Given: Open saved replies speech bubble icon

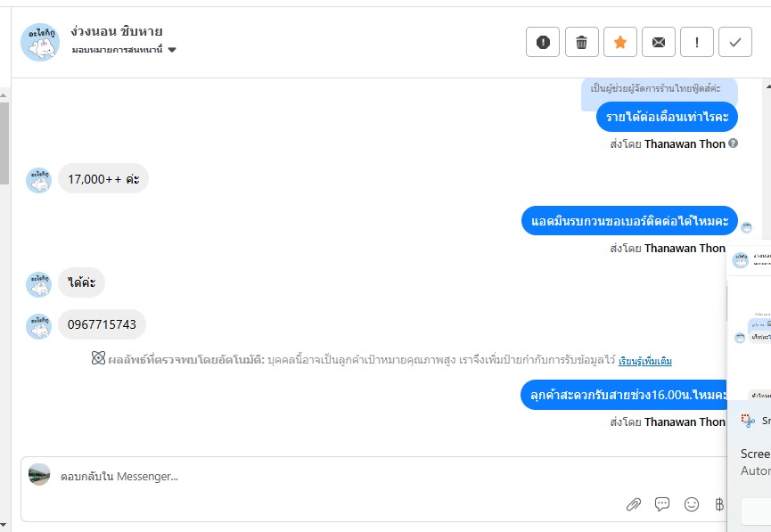Looking at the screenshot, I should click(x=662, y=504).
